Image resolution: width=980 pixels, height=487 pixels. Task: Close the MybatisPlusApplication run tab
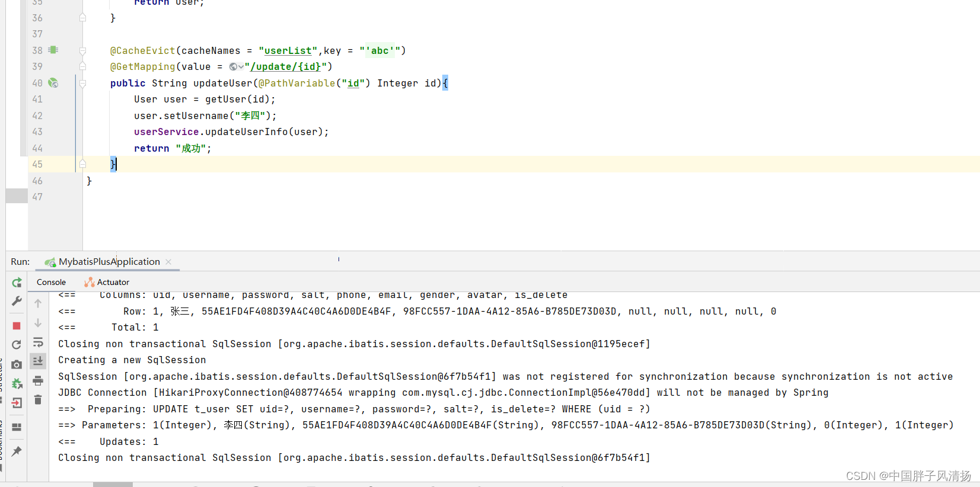click(168, 262)
